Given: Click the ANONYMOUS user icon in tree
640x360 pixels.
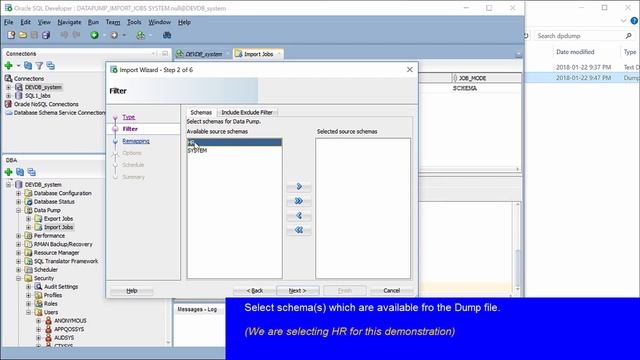Looking at the screenshot, I should click(x=49, y=321).
